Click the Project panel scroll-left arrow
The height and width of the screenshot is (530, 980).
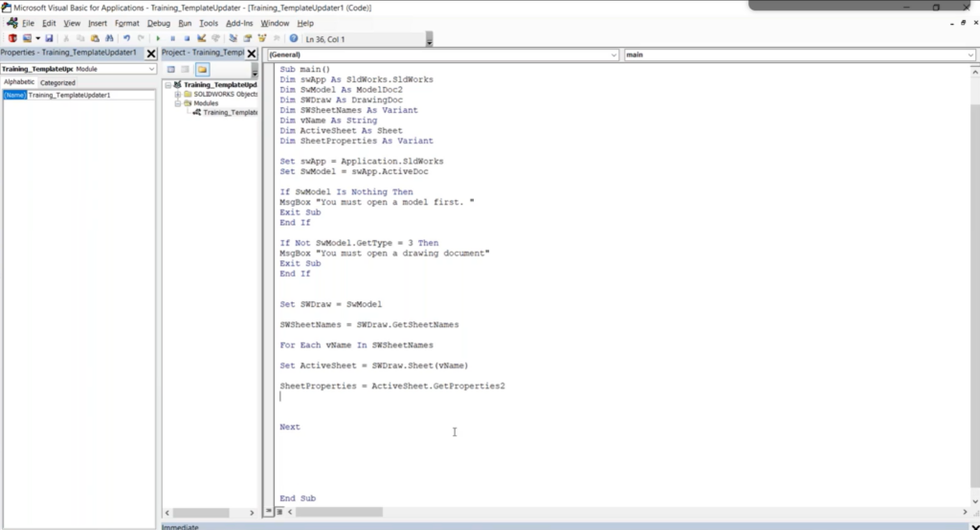(167, 513)
